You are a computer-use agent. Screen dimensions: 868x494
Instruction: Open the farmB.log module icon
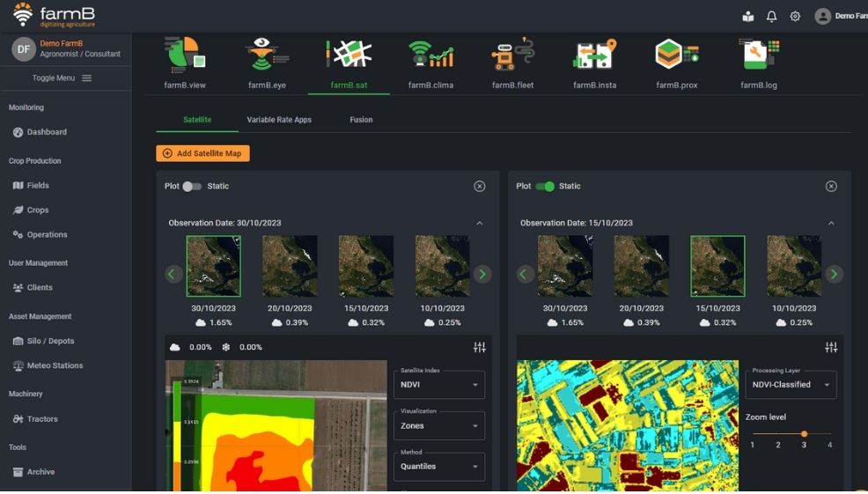tap(758, 55)
